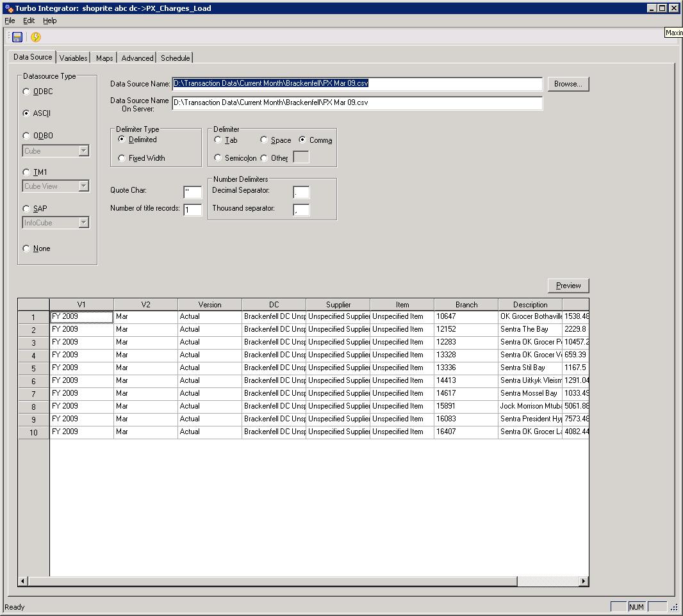This screenshot has width=683, height=616.
Task: Click the Save toolbar icon
Action: (17, 37)
